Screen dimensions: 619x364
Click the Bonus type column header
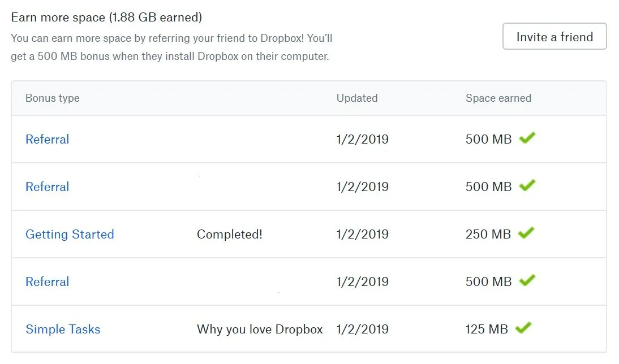pyautogui.click(x=53, y=98)
